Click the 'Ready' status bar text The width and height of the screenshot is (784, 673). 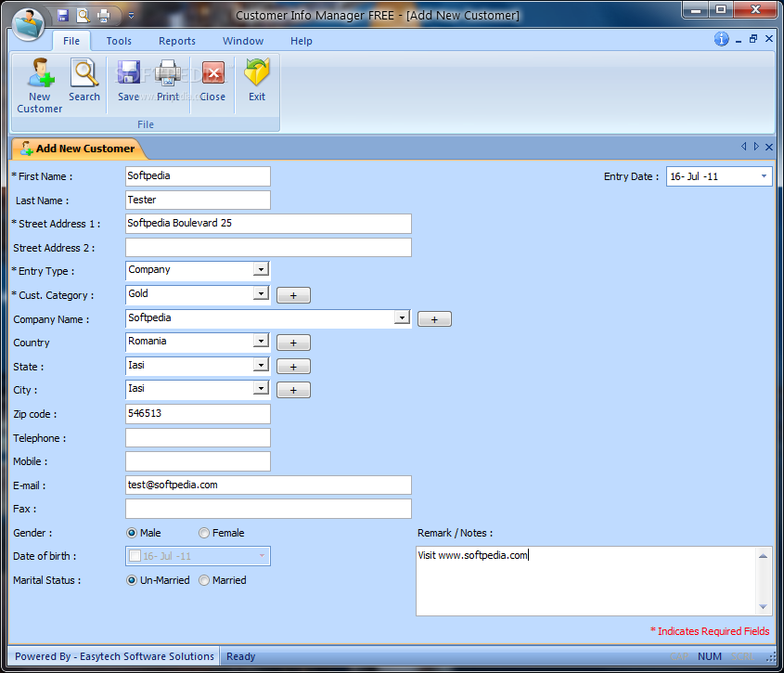[241, 656]
